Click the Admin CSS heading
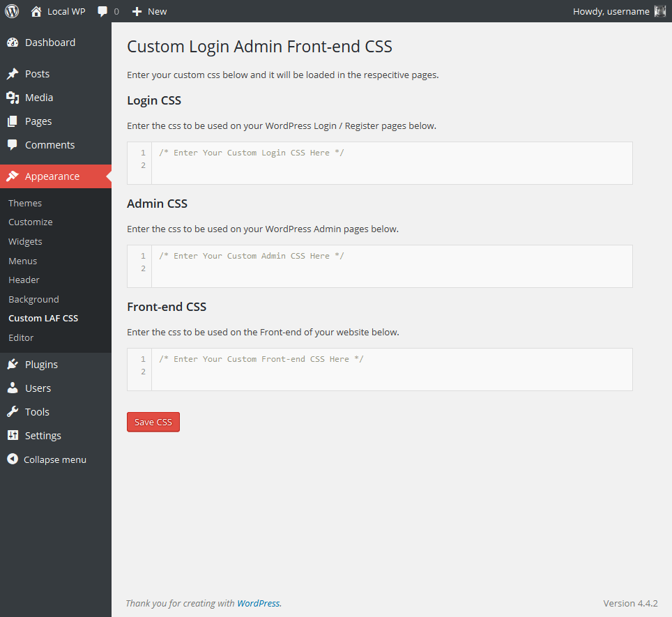The width and height of the screenshot is (672, 617). click(x=157, y=204)
